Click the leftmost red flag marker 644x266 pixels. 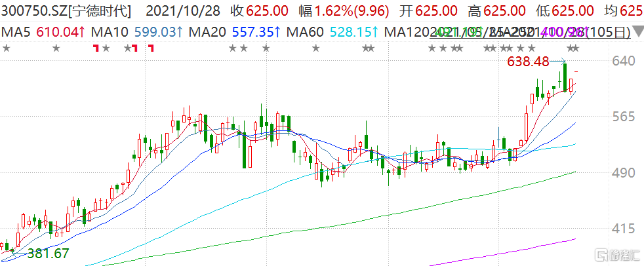[x=96, y=48]
